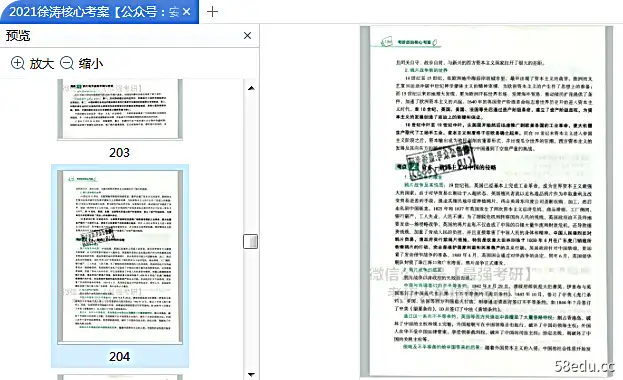This screenshot has width=623, height=380.
Task: Click the thumbnail scrollbar down arrow
Action: (251, 374)
